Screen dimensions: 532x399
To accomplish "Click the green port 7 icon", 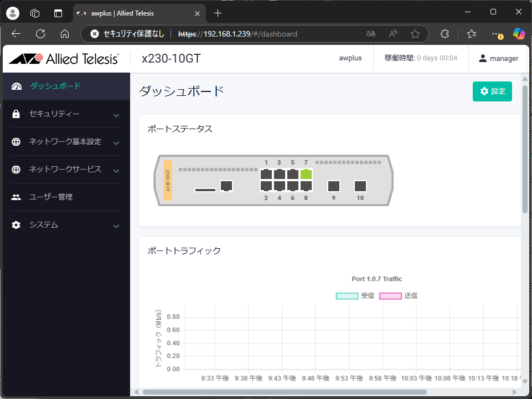I will click(x=306, y=174).
